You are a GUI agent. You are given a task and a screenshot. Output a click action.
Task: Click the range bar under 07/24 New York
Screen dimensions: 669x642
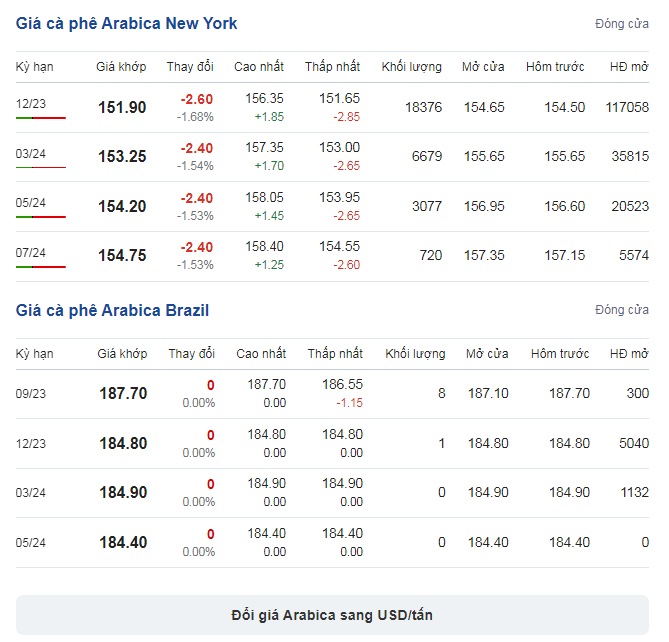coord(41,267)
